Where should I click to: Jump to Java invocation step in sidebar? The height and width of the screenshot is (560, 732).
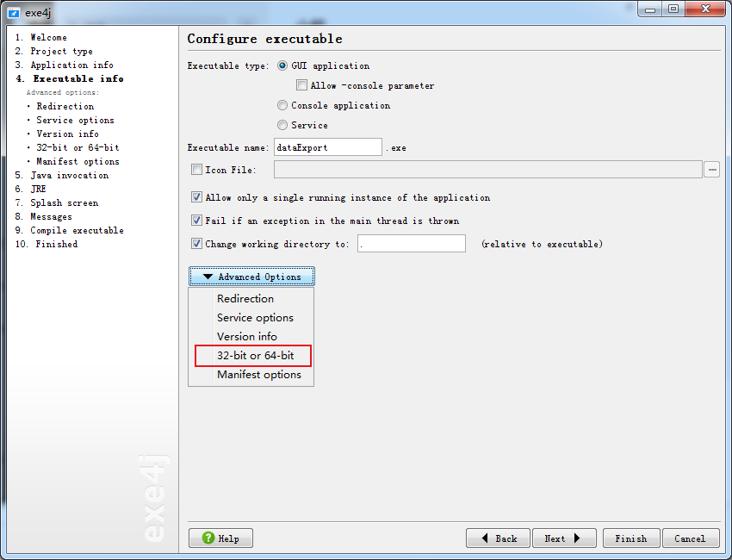click(x=69, y=175)
